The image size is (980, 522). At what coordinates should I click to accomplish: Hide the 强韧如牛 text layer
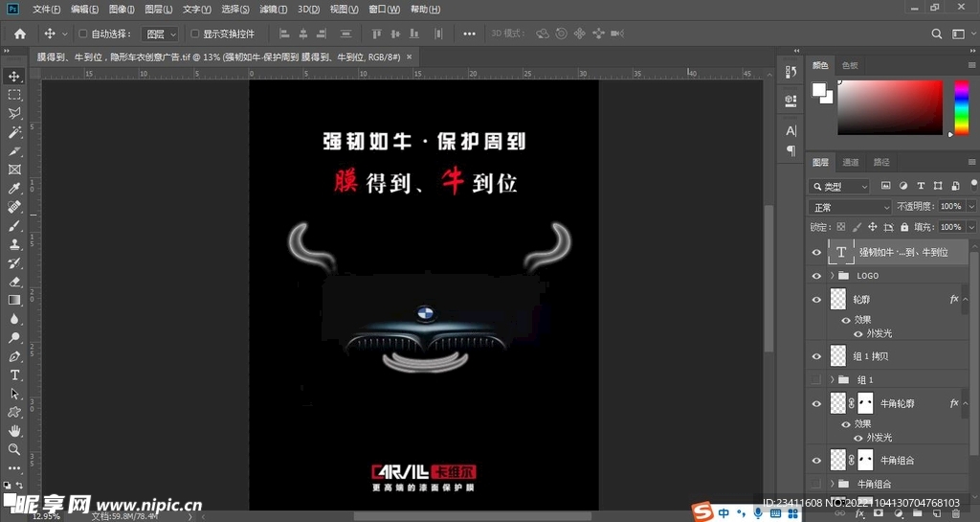click(816, 253)
